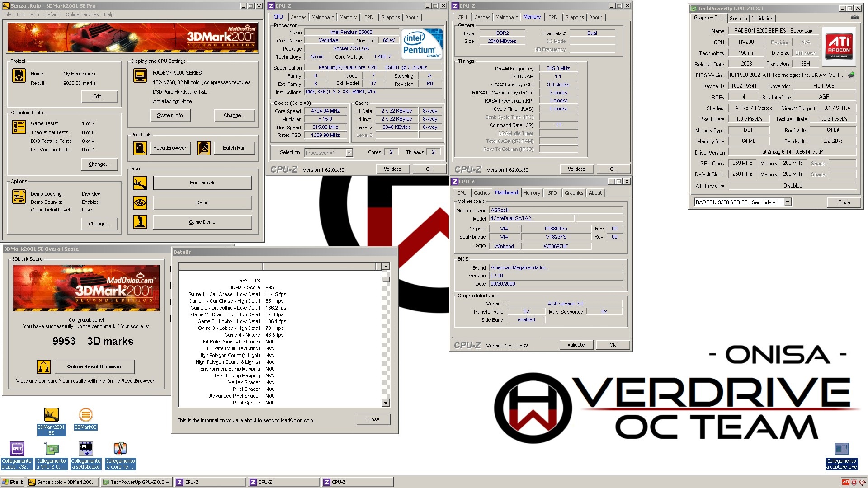Click Change... under Selected Tests
The height and width of the screenshot is (488, 868).
[x=99, y=164]
